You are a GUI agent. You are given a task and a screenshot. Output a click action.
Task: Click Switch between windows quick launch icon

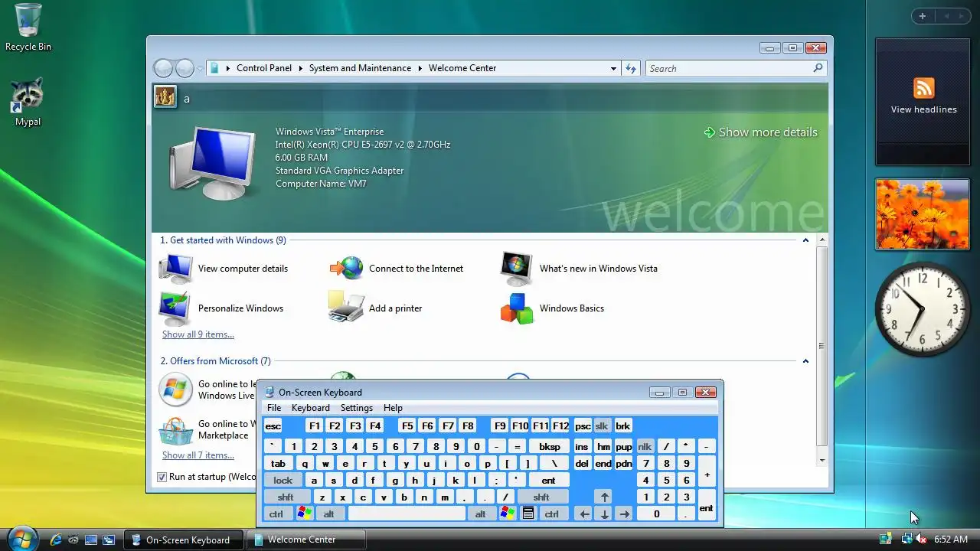(109, 540)
